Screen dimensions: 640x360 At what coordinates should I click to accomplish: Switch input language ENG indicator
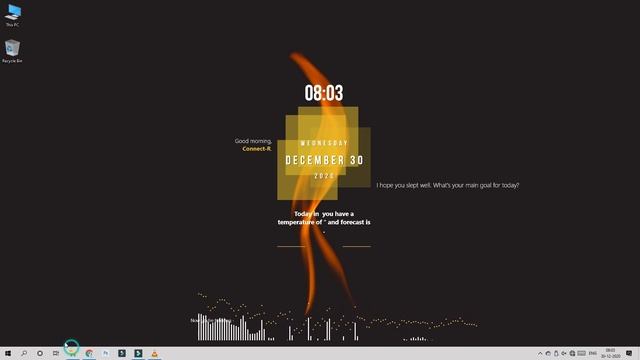593,353
